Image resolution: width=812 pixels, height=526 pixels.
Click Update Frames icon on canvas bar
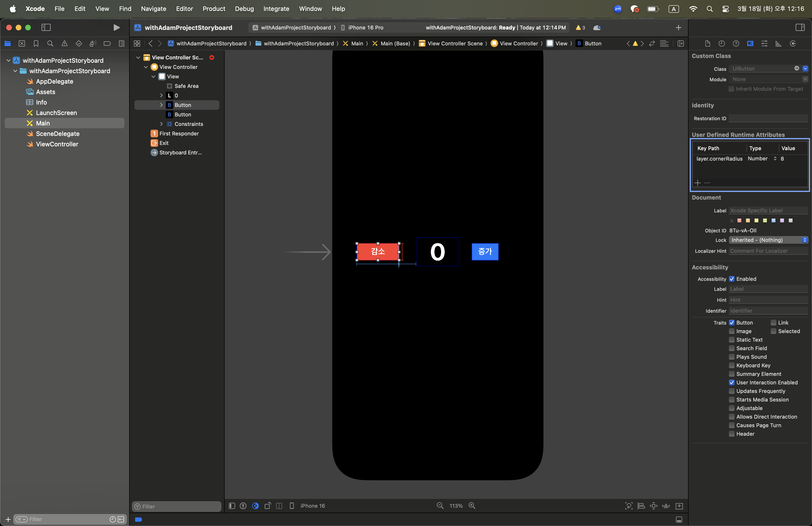point(628,506)
